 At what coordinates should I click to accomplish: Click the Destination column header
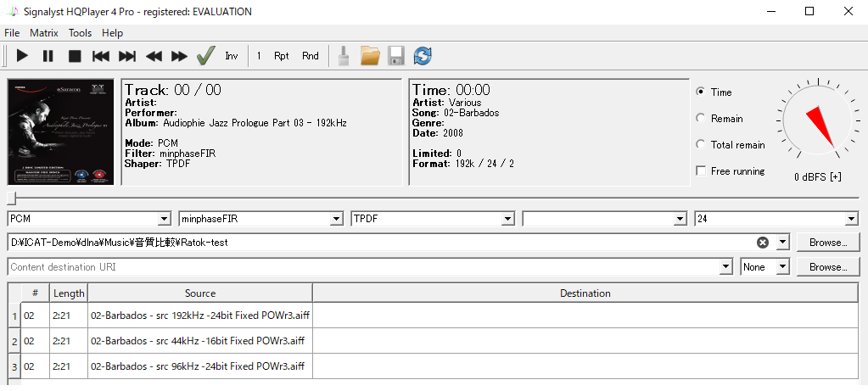[585, 293]
